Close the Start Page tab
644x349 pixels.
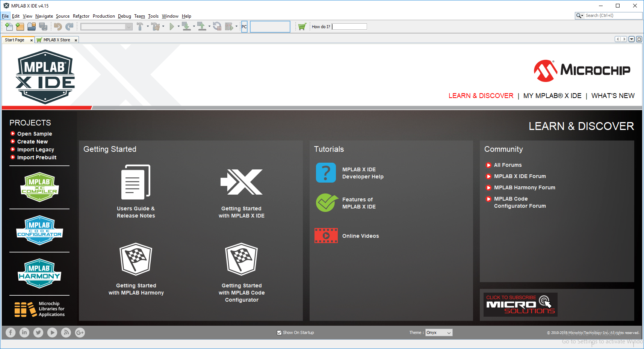click(32, 40)
